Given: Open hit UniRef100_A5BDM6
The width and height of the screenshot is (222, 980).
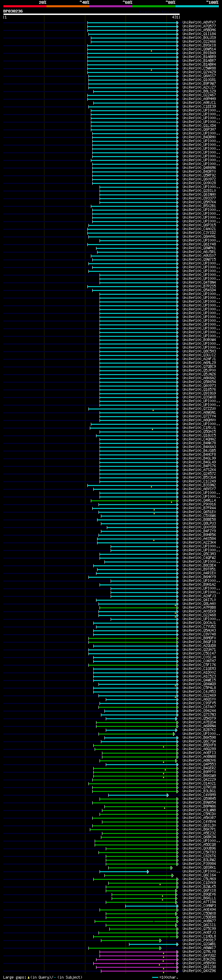Looking at the screenshot, I should click(199, 30).
